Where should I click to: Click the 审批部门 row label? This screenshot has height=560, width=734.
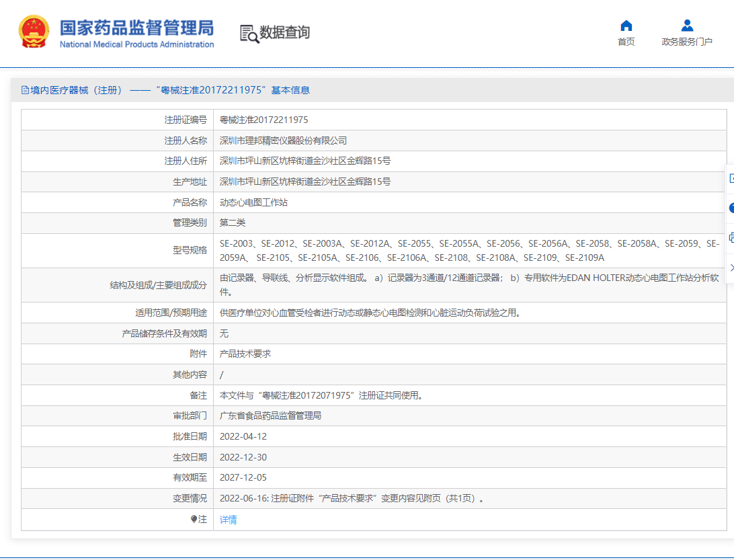pos(190,415)
